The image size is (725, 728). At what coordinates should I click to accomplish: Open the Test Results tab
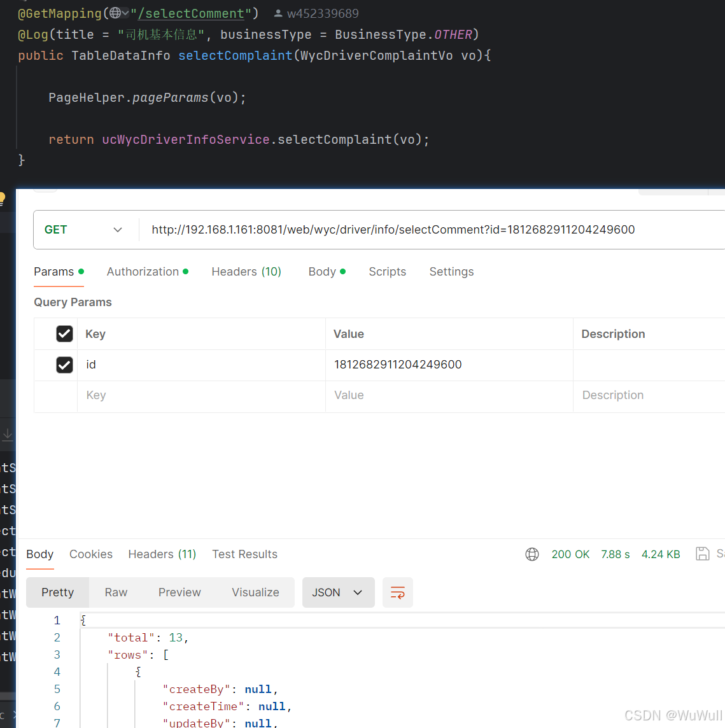[245, 554]
